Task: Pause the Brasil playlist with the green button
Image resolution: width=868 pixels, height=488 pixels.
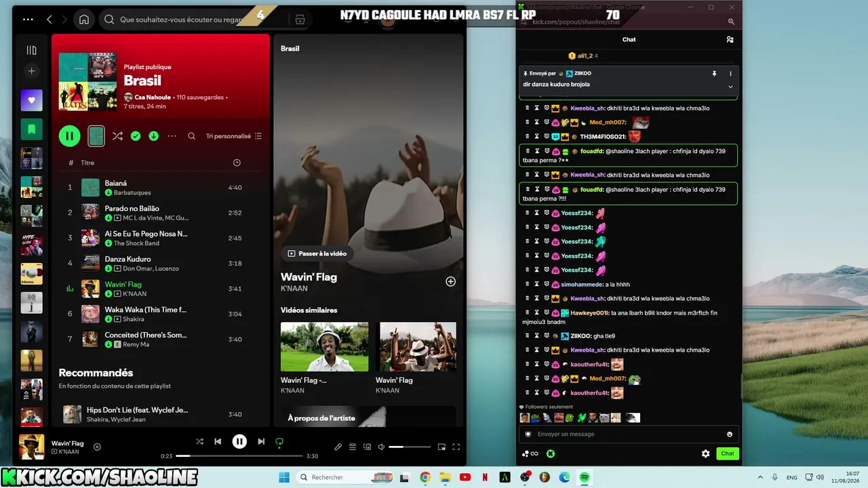Action: pos(69,136)
